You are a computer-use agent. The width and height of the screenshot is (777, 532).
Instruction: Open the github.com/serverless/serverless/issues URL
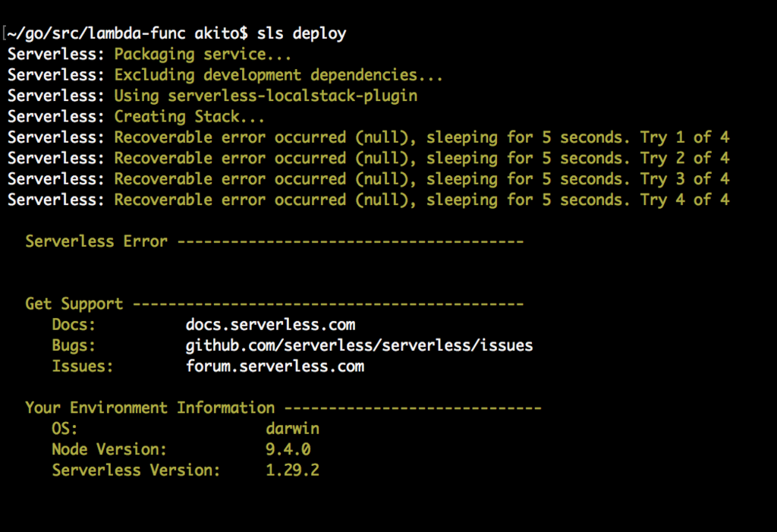359,345
